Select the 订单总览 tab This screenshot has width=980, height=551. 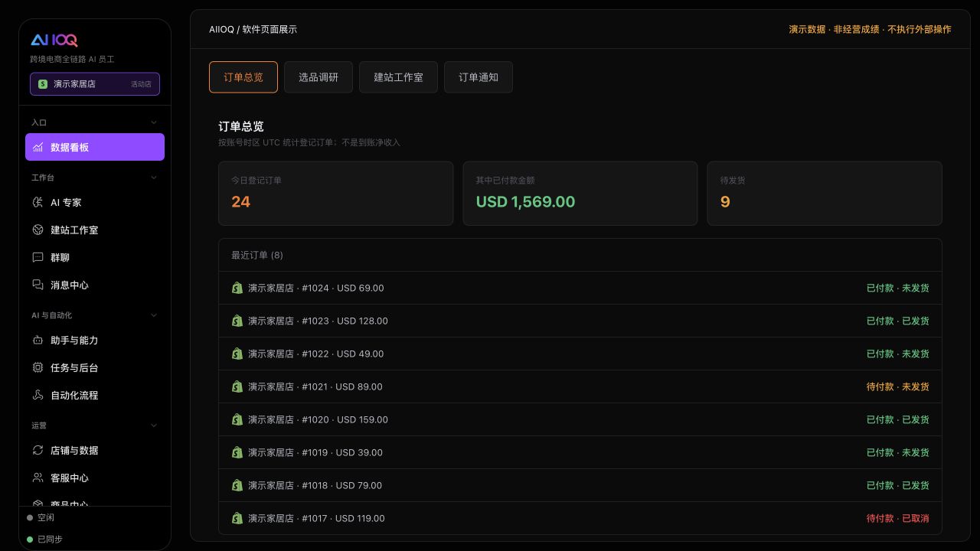click(x=243, y=77)
